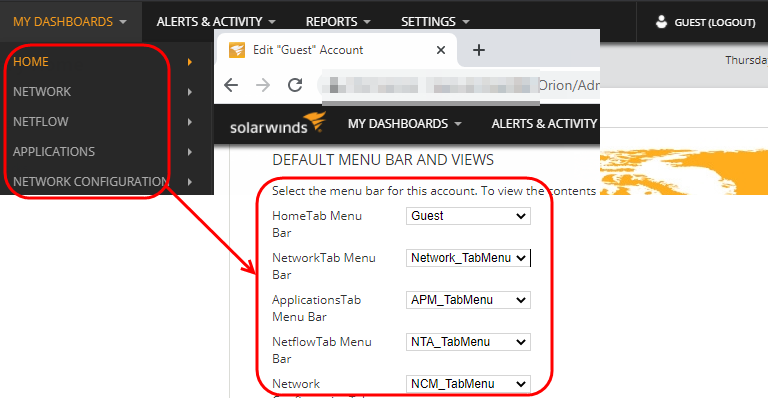Image resolution: width=768 pixels, height=398 pixels.
Task: Switch to the Edit "Guest" Account browser tab
Action: (336, 50)
